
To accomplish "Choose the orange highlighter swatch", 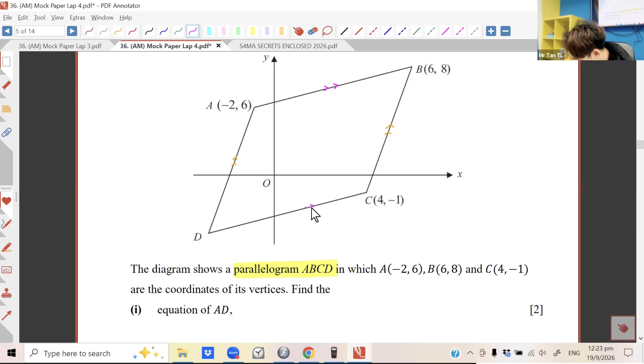I will click(281, 31).
